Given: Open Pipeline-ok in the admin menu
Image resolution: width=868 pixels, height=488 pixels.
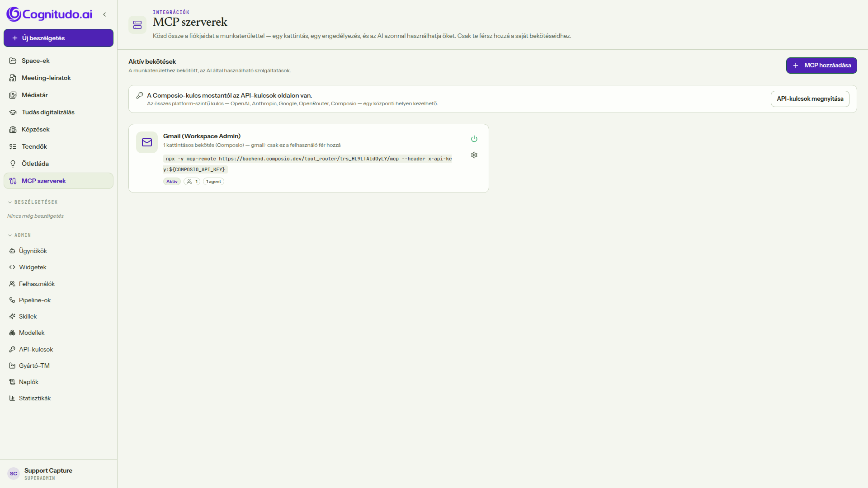Looking at the screenshot, I should 58,300.
